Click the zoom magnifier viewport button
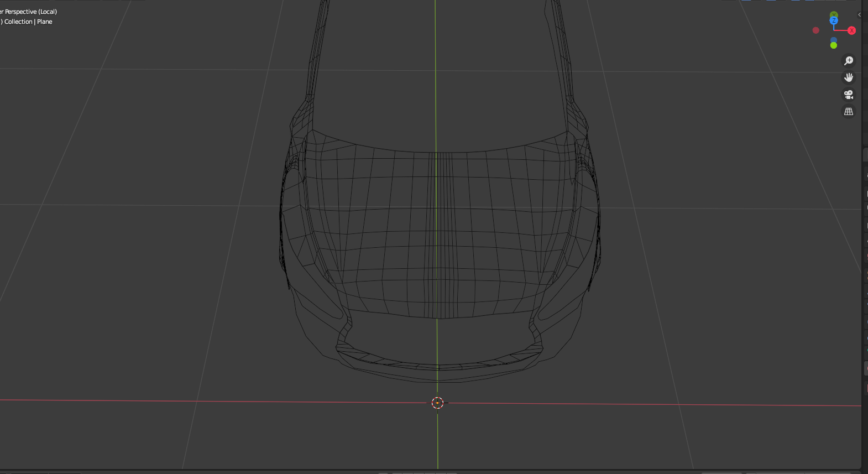Viewport: 868px width, 474px height. pos(849,61)
